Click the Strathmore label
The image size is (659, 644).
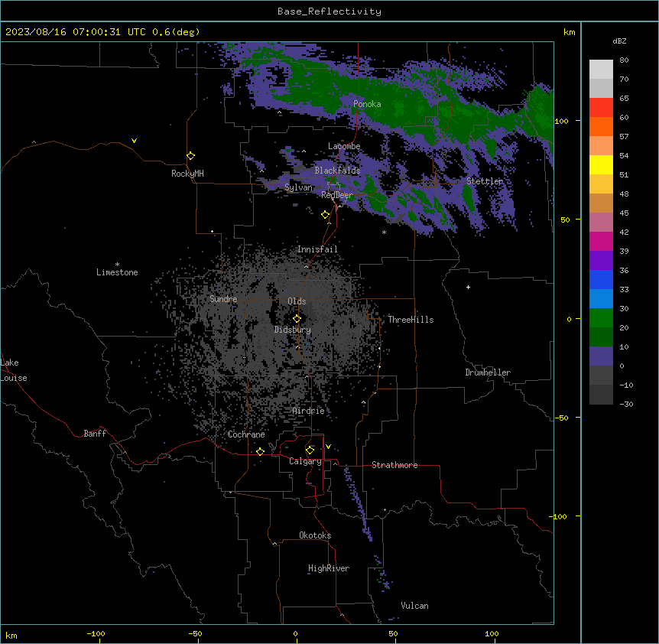[x=394, y=465]
